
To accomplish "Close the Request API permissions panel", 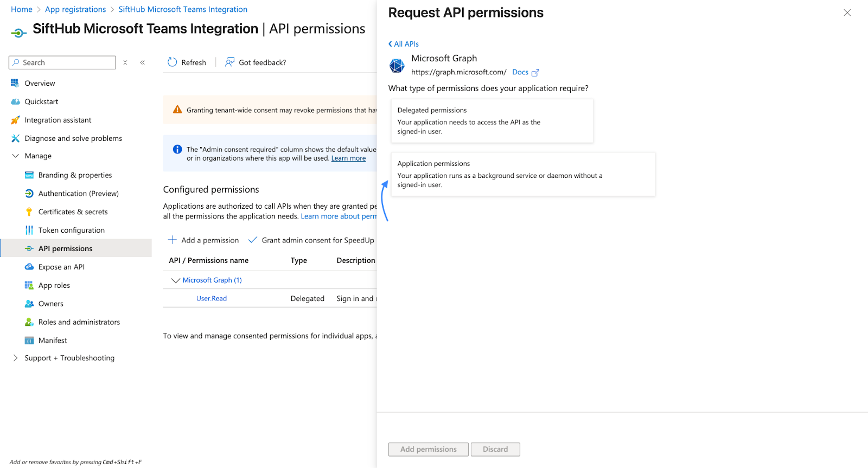I will [x=847, y=13].
